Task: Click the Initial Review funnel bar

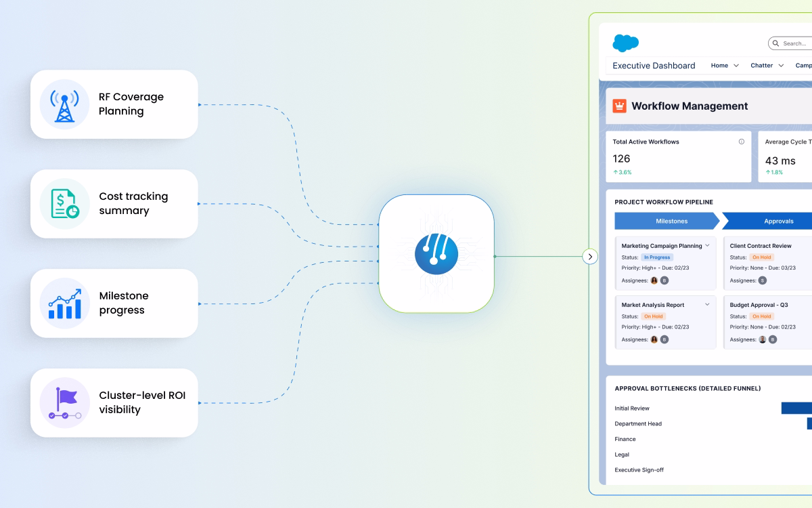Action: tap(796, 408)
